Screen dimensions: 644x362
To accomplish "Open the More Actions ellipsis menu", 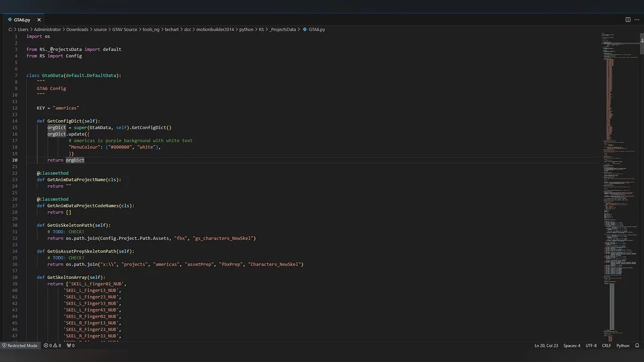I will click(x=637, y=20).
